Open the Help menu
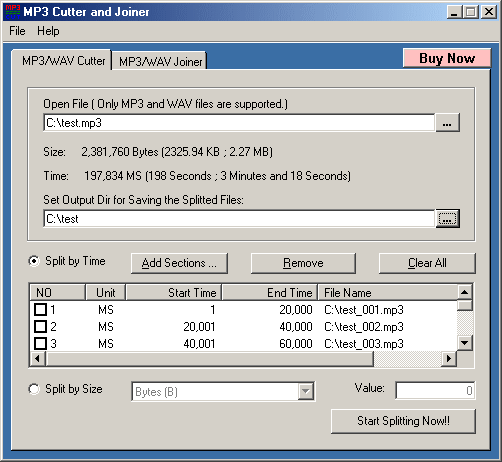The height and width of the screenshot is (462, 502). 48,31
